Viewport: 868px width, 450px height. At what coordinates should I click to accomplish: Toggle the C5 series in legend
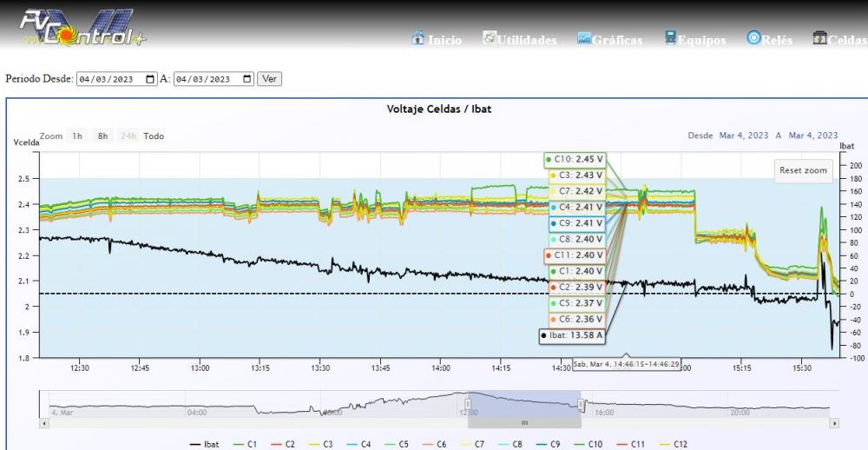coord(397,444)
